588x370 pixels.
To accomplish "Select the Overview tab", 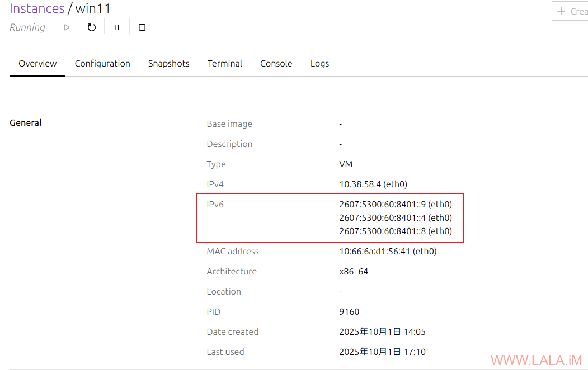I will 37,64.
